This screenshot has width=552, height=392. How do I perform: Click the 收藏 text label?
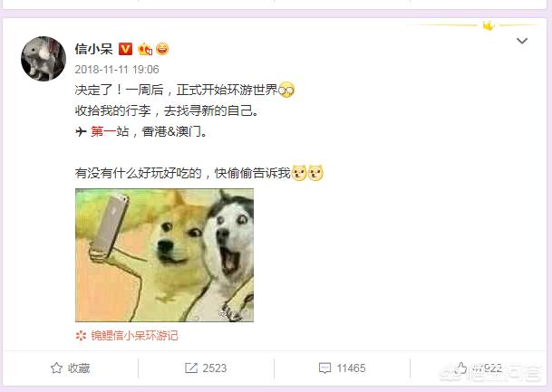(x=79, y=368)
